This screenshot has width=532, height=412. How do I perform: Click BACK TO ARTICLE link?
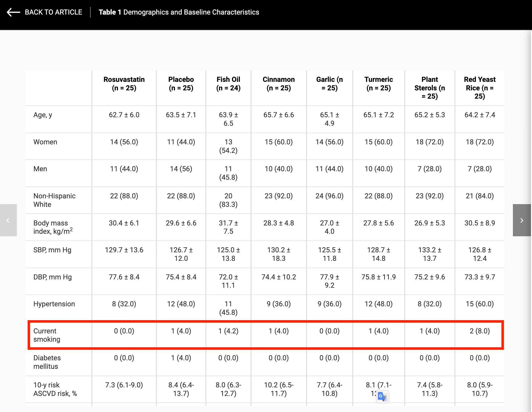click(53, 12)
